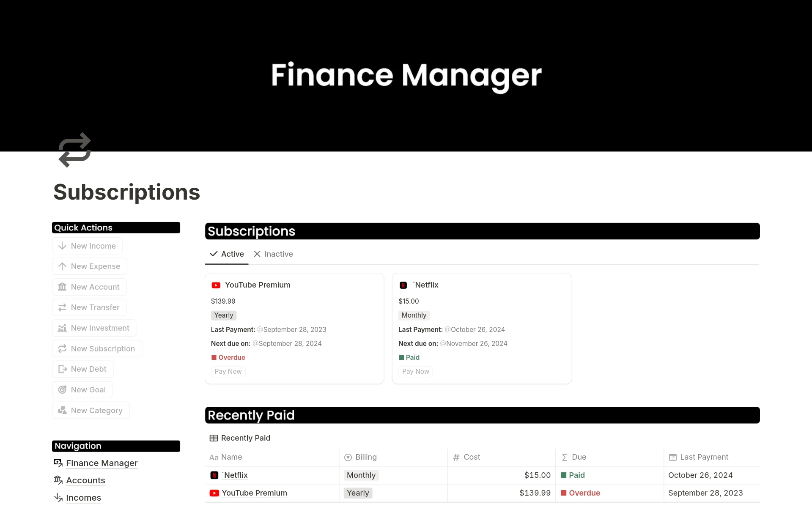Click the Incomes navigation item

84,497
